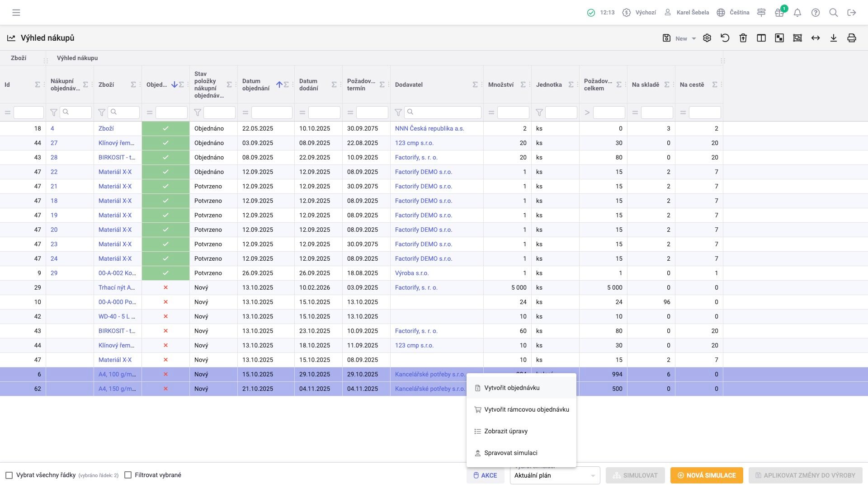Expand the 'New' saved view dropdown
This screenshot has height=488, width=868.
point(694,39)
